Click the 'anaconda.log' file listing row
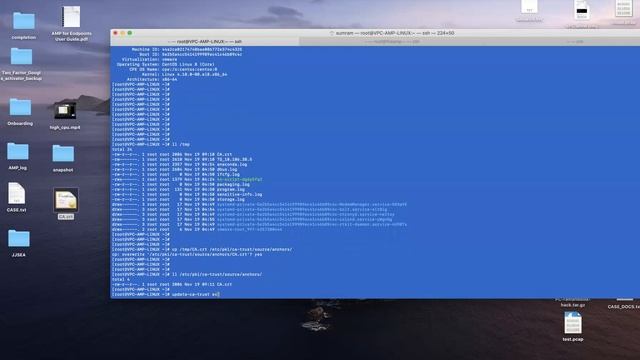The image size is (640, 360). 180,164
